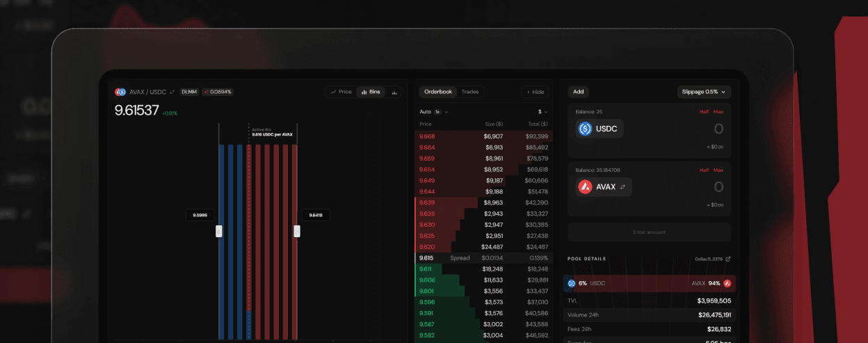This screenshot has height=343, width=868.
Task: Click the 9.61537 current price
Action: 137,110
